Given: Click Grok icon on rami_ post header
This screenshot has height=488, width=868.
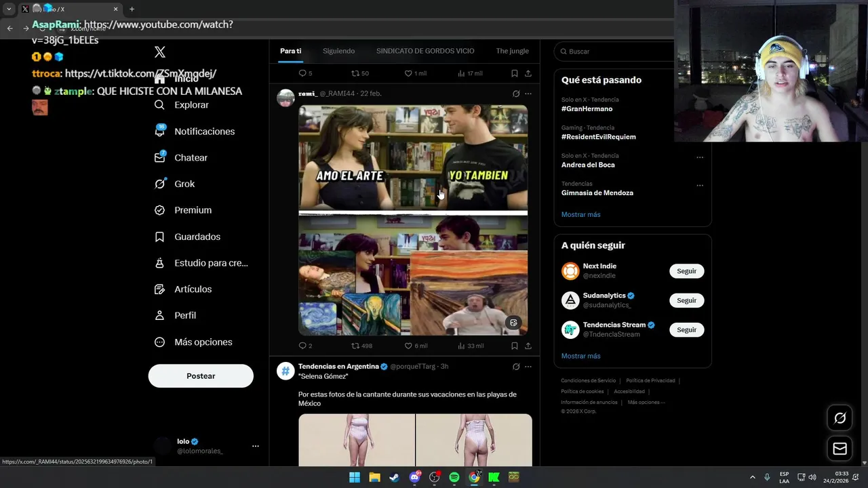Looking at the screenshot, I should [x=516, y=94].
